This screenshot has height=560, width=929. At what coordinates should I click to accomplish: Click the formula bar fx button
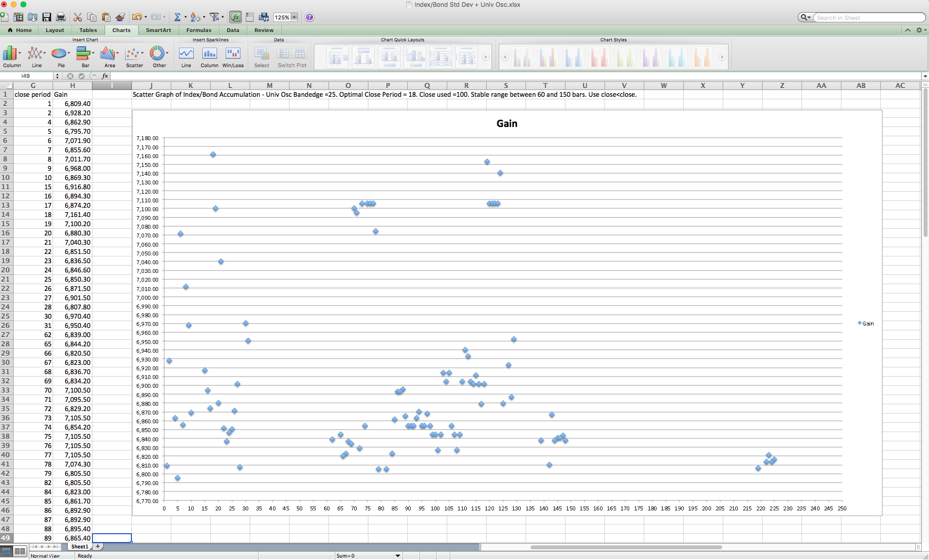click(x=105, y=76)
